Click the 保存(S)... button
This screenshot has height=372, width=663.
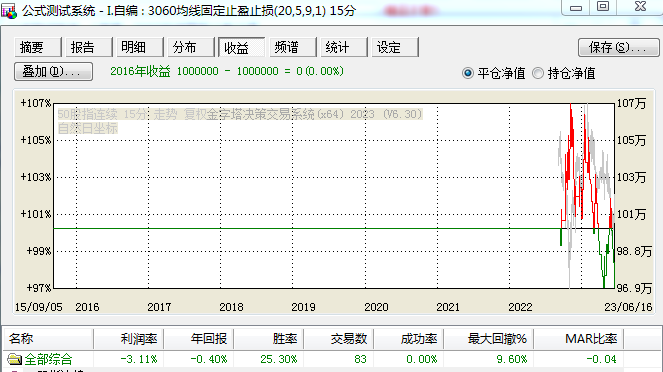tap(618, 47)
